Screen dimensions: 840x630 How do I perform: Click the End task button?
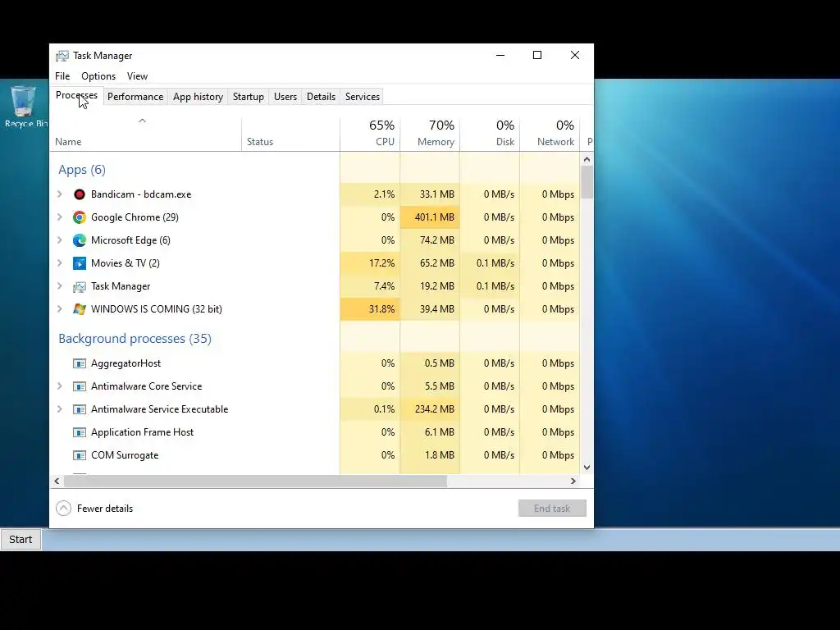[x=552, y=509]
